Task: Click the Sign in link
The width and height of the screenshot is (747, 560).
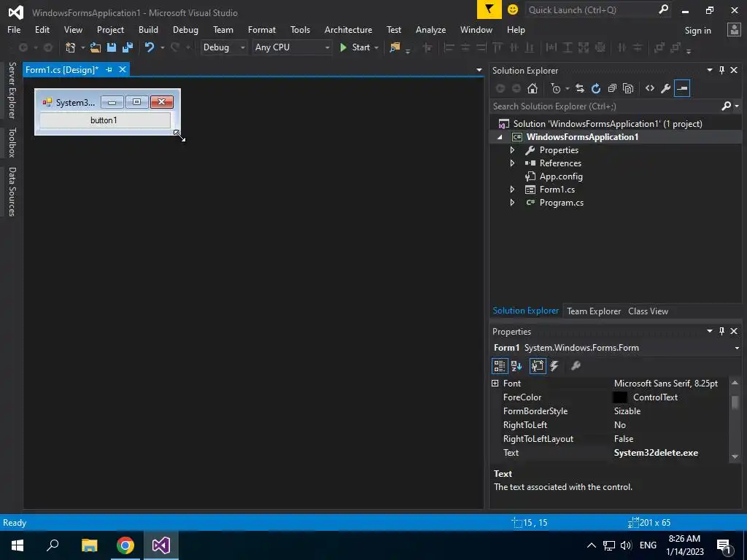Action: point(697,31)
